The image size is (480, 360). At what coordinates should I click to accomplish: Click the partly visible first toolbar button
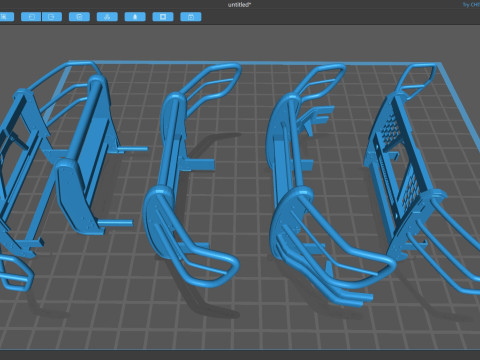7,17
